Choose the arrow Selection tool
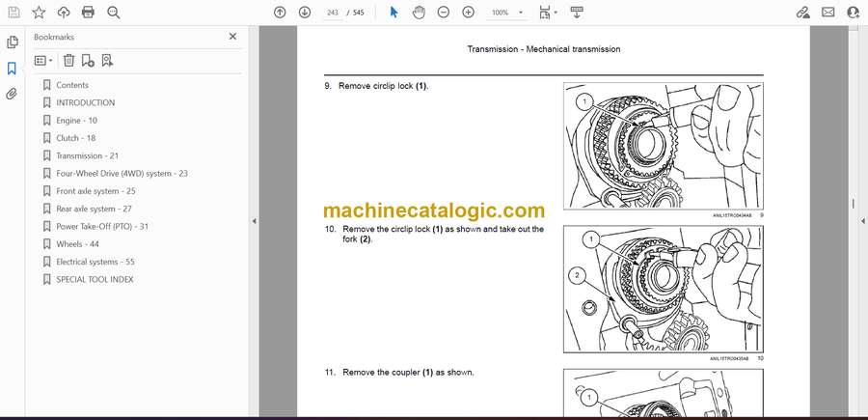This screenshot has width=868, height=420. (x=393, y=13)
